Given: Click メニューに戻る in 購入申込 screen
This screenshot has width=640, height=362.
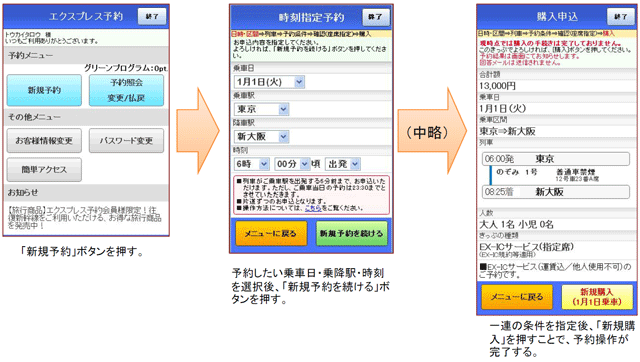Looking at the screenshot, I should (x=517, y=297).
